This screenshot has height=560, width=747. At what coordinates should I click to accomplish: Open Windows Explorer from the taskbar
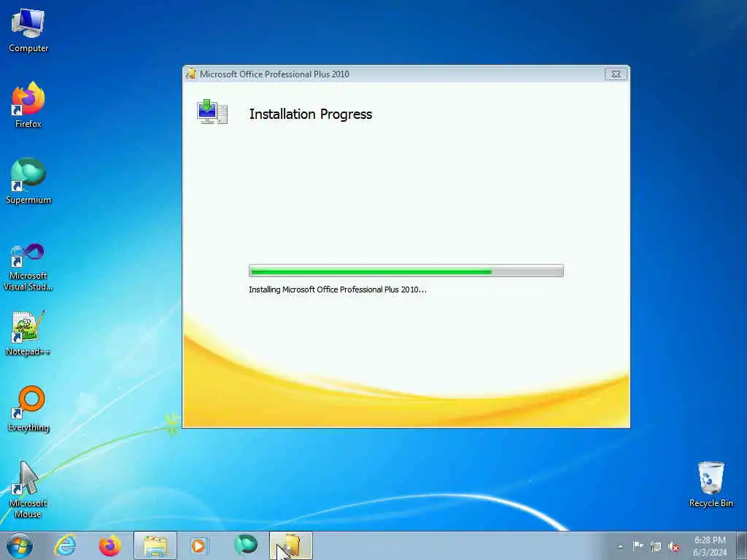pyautogui.click(x=155, y=545)
